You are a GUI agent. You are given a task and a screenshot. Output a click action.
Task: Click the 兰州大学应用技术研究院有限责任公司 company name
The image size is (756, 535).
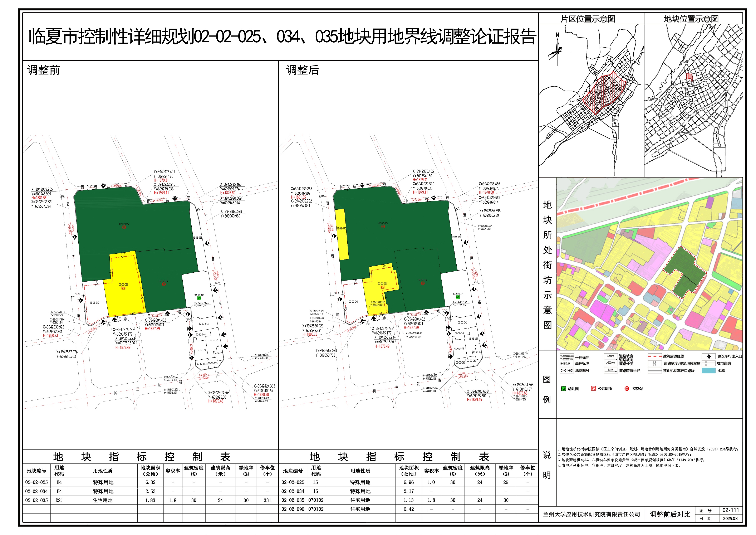pos(591,514)
